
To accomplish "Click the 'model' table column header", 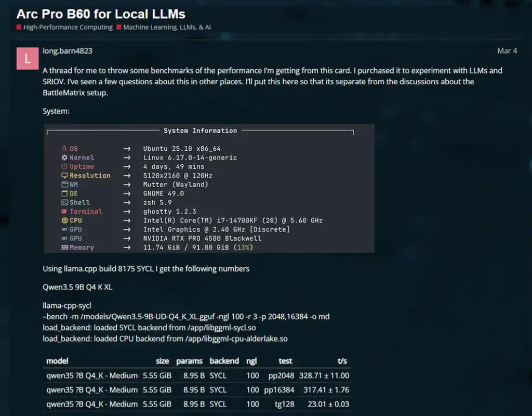I will pyautogui.click(x=57, y=361).
